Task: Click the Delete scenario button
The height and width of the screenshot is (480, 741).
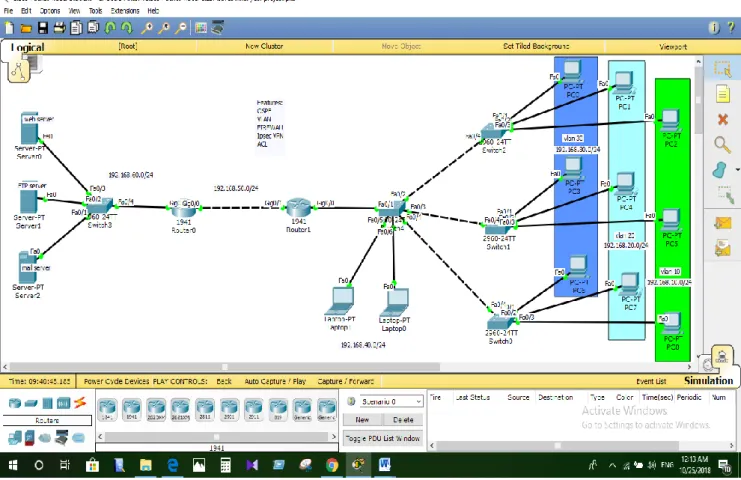Action: (403, 420)
